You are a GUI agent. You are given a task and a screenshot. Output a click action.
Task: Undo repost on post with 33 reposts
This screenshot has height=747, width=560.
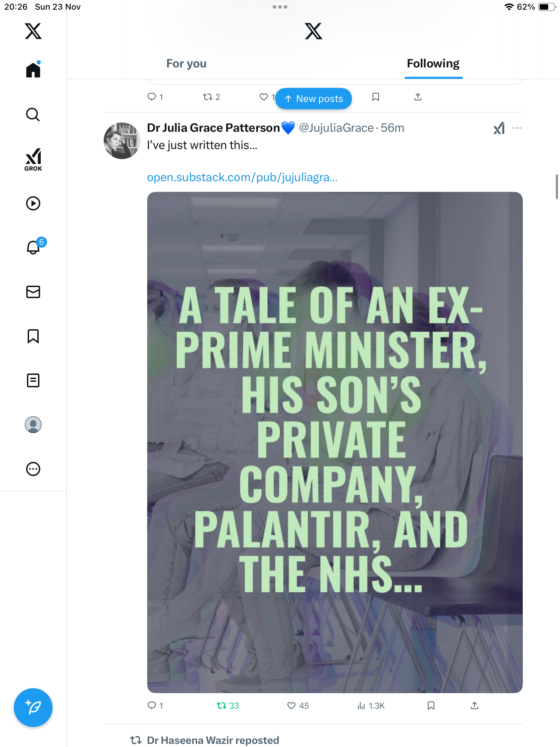(222, 705)
